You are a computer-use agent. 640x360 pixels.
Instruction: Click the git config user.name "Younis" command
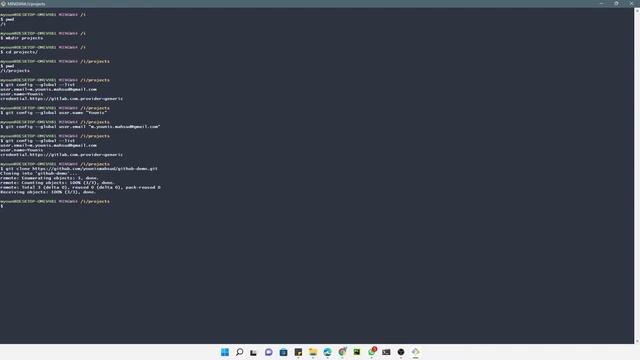point(54,113)
